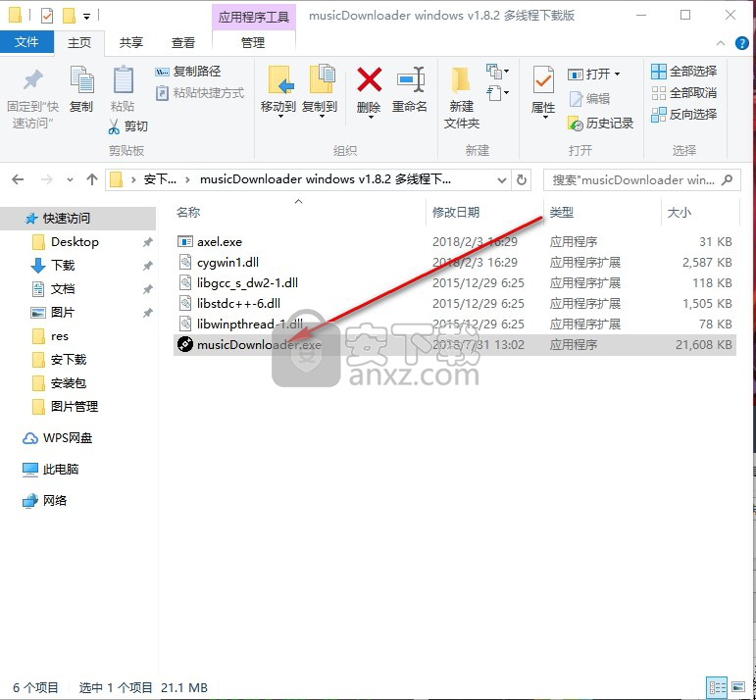756x700 pixels.
Task: Click the Rename (重命名) ribbon icon
Action: click(410, 82)
